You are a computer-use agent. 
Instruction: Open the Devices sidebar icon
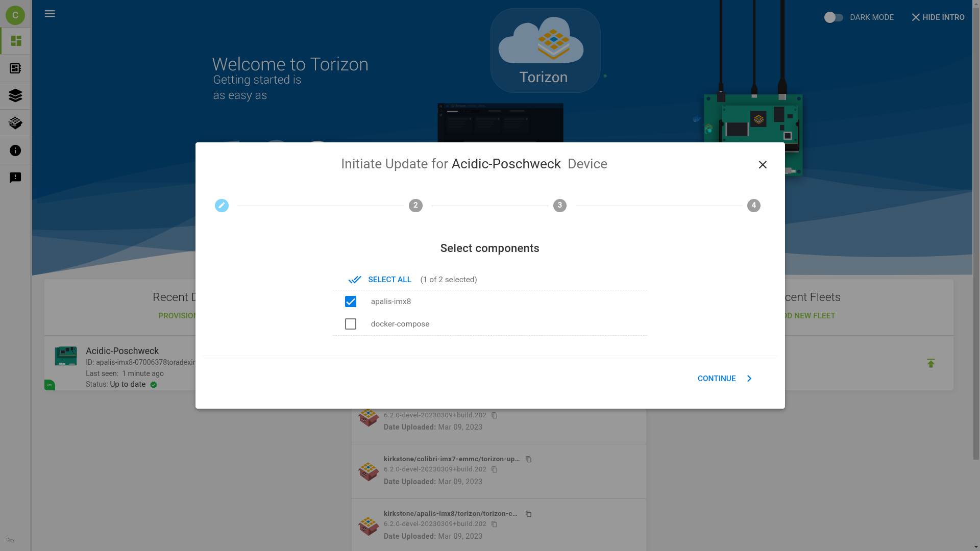point(15,68)
